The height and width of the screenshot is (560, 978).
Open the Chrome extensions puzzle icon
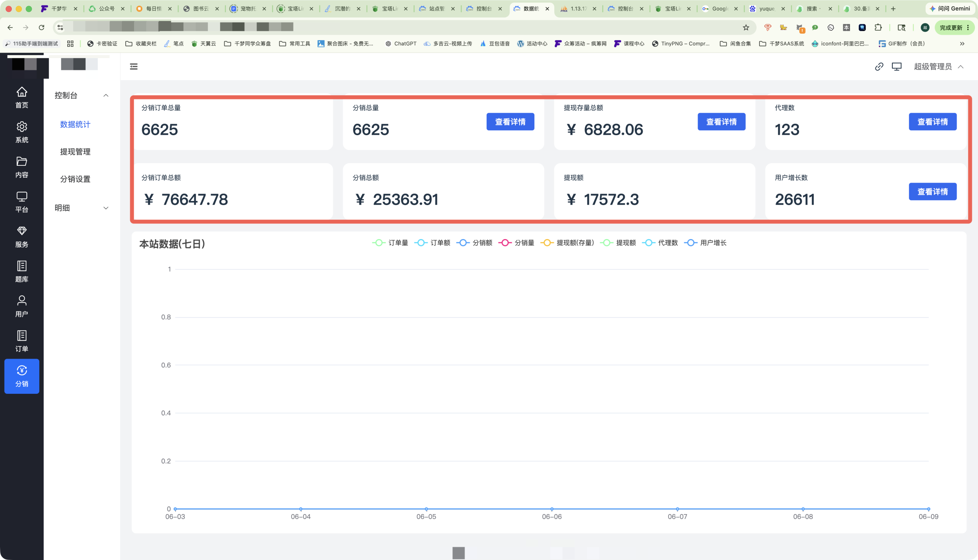point(878,27)
